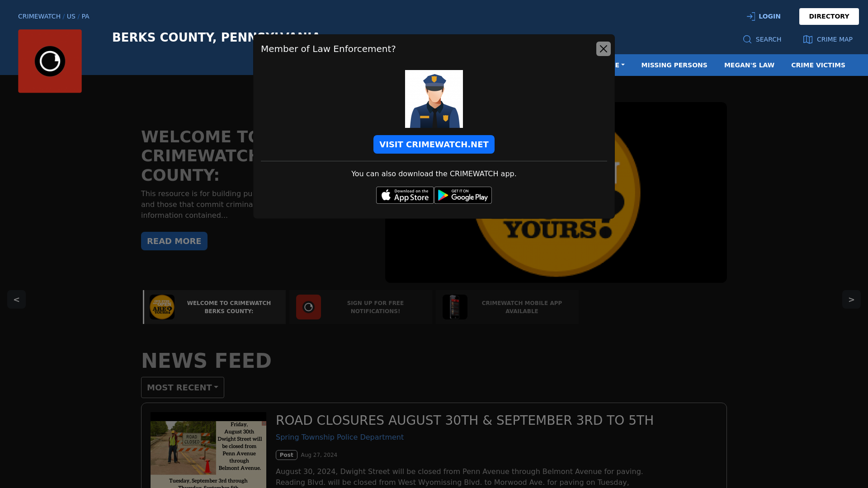The image size is (868, 488).
Task: Click the NEWS FEED heading
Action: click(x=207, y=361)
